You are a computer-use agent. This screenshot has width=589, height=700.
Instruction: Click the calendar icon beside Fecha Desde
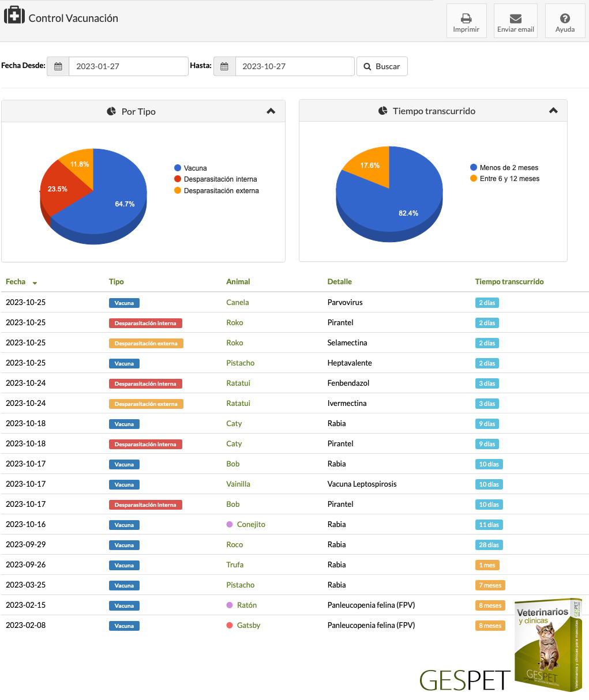pyautogui.click(x=58, y=66)
